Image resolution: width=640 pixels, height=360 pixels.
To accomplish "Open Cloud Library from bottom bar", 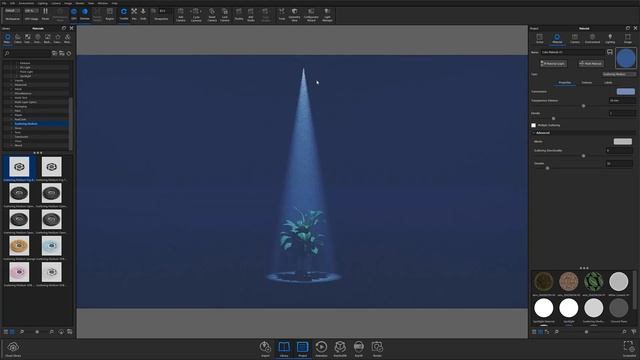I will [13, 349].
